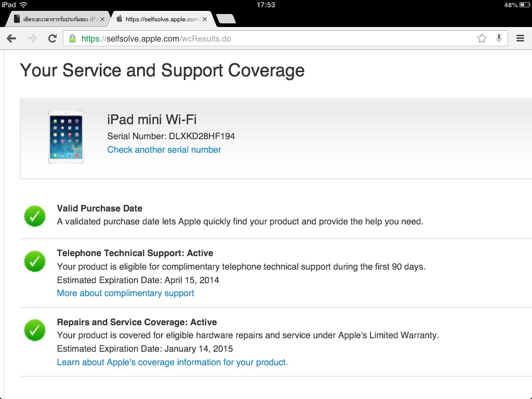The width and height of the screenshot is (532, 399).
Task: Close the selfsolve.apple.com tab
Action: coord(205,19)
